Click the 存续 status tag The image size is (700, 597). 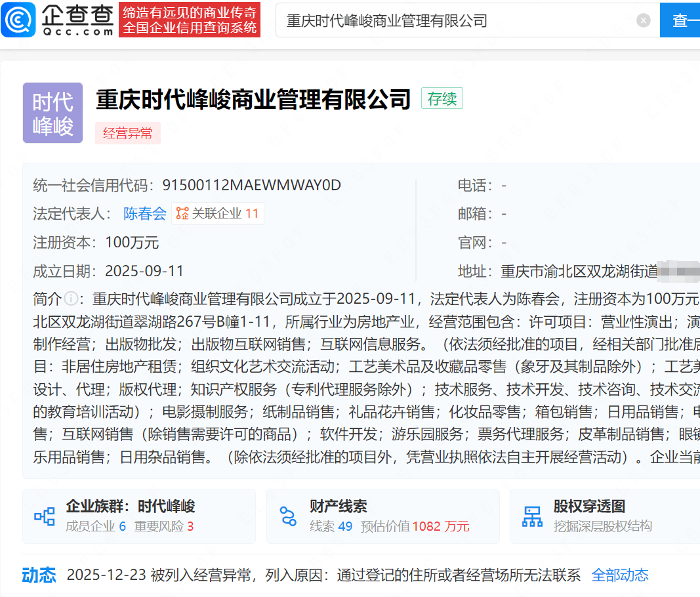[x=442, y=98]
